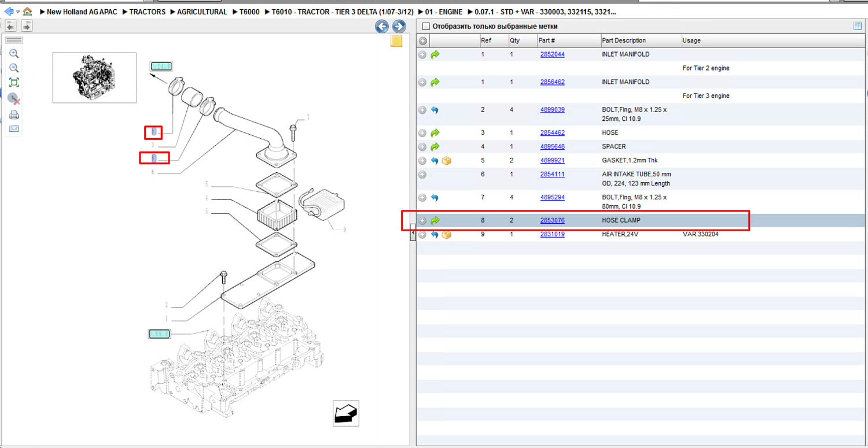The image size is (868, 448).
Task: Zoom out of the parts diagram
Action: tap(14, 68)
